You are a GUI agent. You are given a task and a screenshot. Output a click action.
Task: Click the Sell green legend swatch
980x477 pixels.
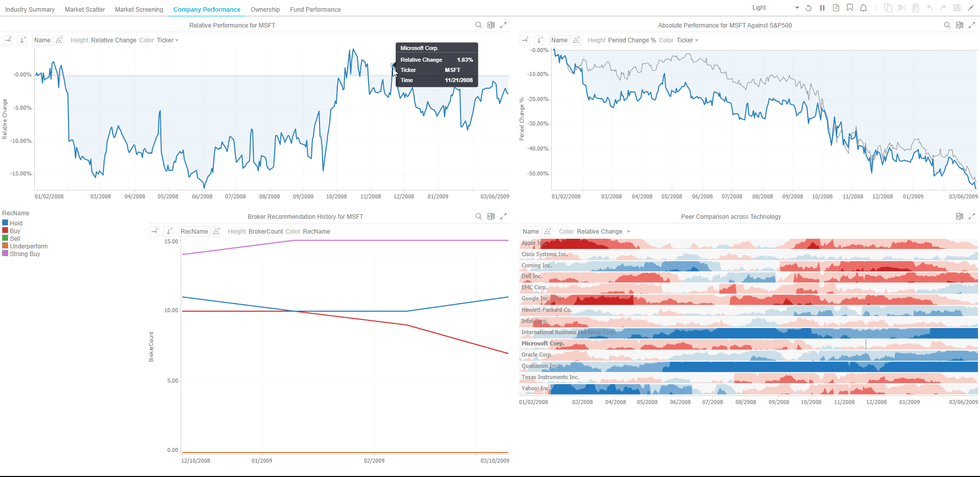tap(5, 238)
